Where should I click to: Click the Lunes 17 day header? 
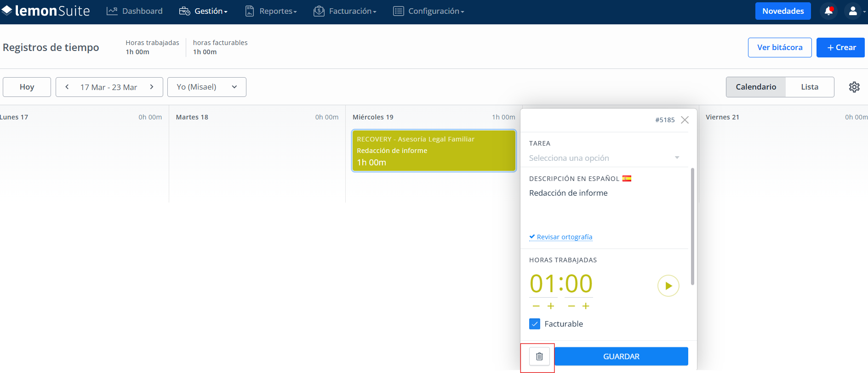[14, 117]
